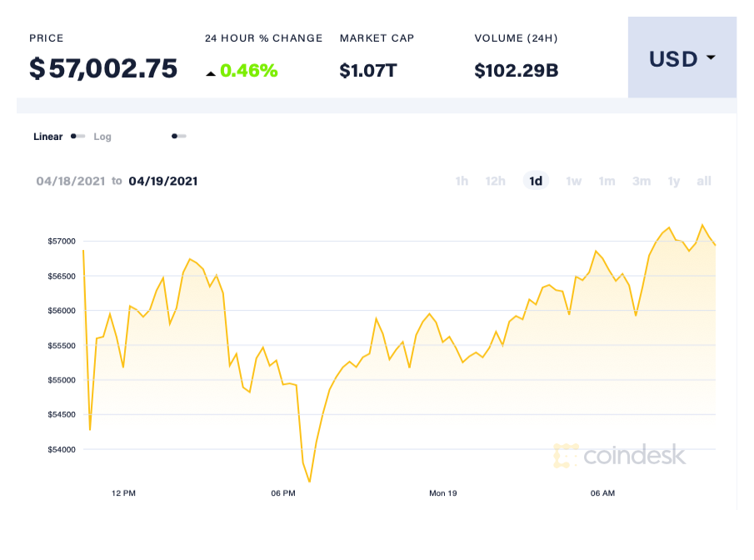Show the all-time price range
The height and width of the screenshot is (560, 754).
pyautogui.click(x=704, y=181)
